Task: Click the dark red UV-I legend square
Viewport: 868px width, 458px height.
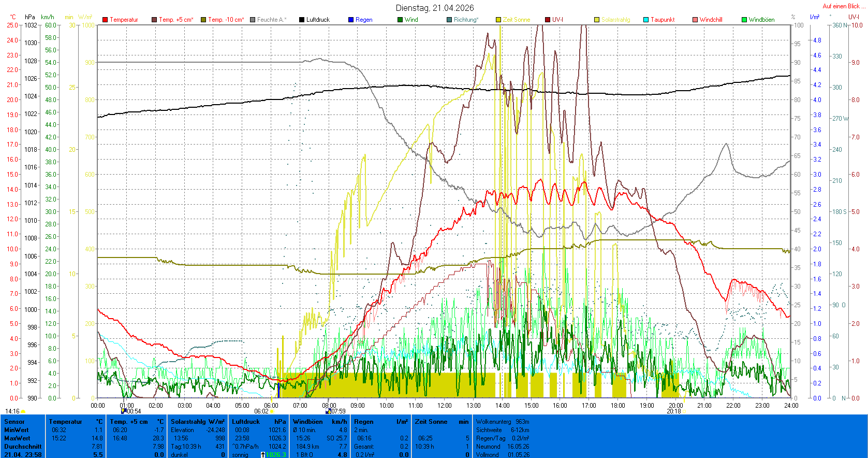Action: tap(548, 20)
